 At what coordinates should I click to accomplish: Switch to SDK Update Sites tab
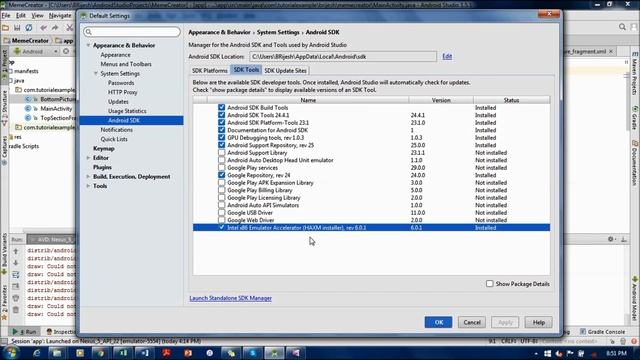(285, 71)
